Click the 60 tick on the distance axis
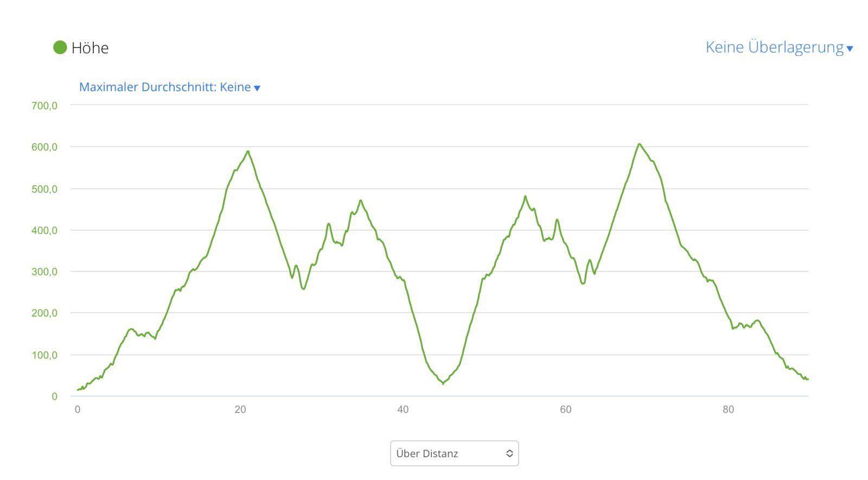This screenshot has height=480, width=868. point(565,410)
